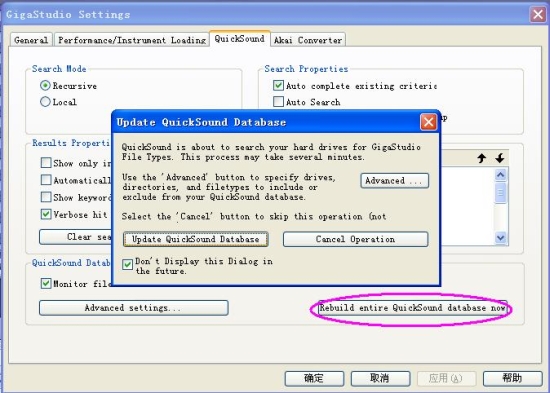Uncheck the Monitor file checkbox
Screen dimensions: 550x393
pyautogui.click(x=46, y=283)
